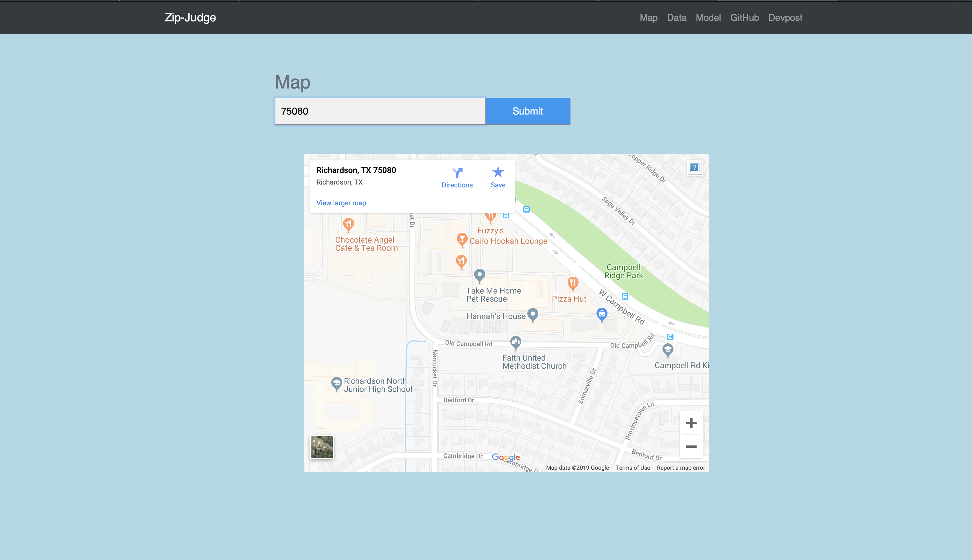Click the Take Me Home Pet Rescue pin
The image size is (972, 560).
[479, 275]
